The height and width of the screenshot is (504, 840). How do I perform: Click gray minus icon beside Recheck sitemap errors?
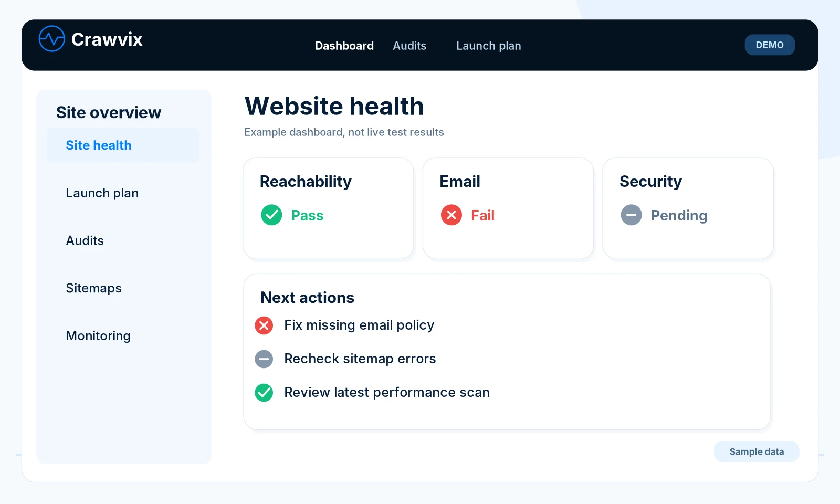point(264,359)
